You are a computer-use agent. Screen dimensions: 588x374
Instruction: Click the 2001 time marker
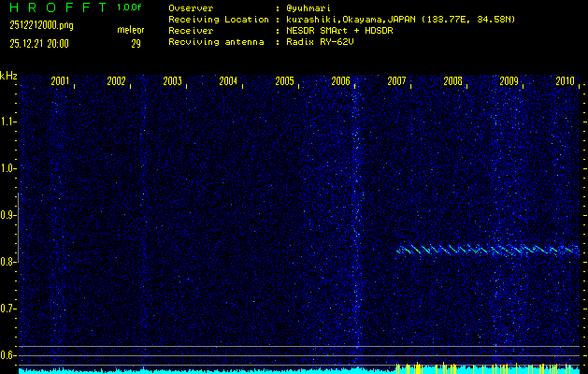60,81
